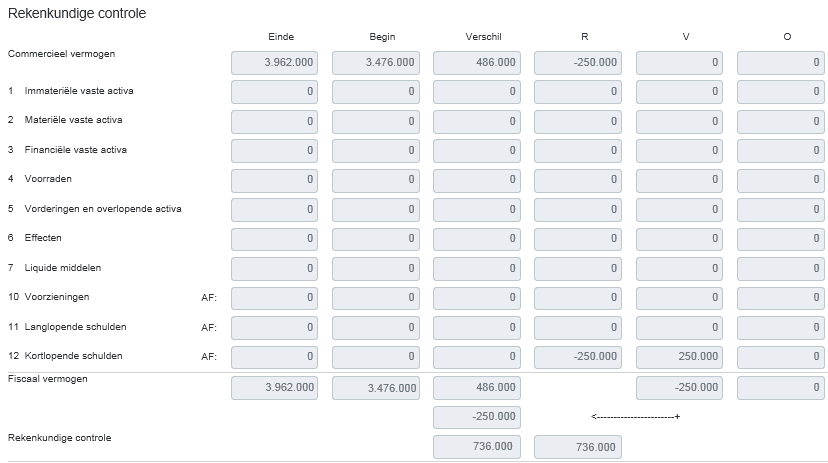Click Financiële vaste activa Verschil field
Screen dimensions: 828x463
click(x=477, y=150)
